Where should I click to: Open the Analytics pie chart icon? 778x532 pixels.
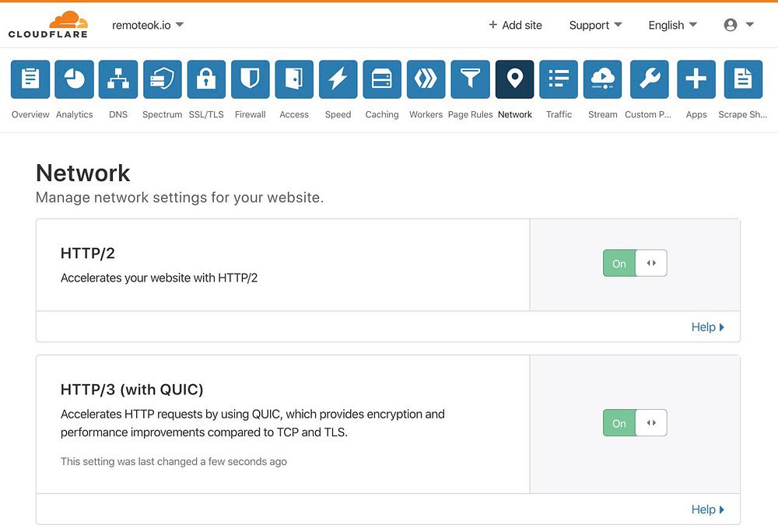click(75, 79)
